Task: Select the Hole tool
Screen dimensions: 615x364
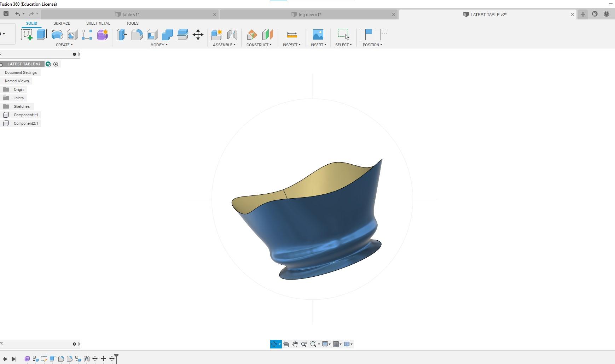Action: [72, 34]
